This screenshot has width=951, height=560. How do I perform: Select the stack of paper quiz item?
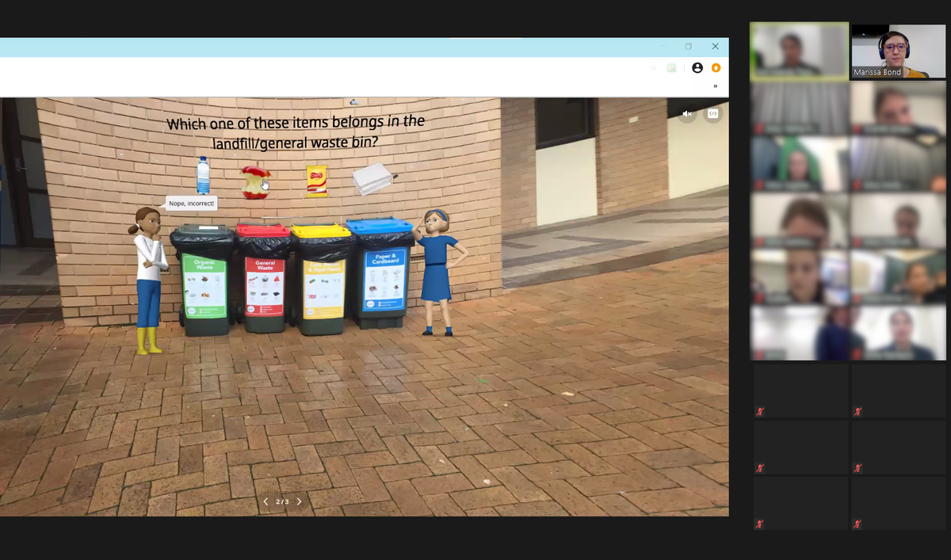370,178
